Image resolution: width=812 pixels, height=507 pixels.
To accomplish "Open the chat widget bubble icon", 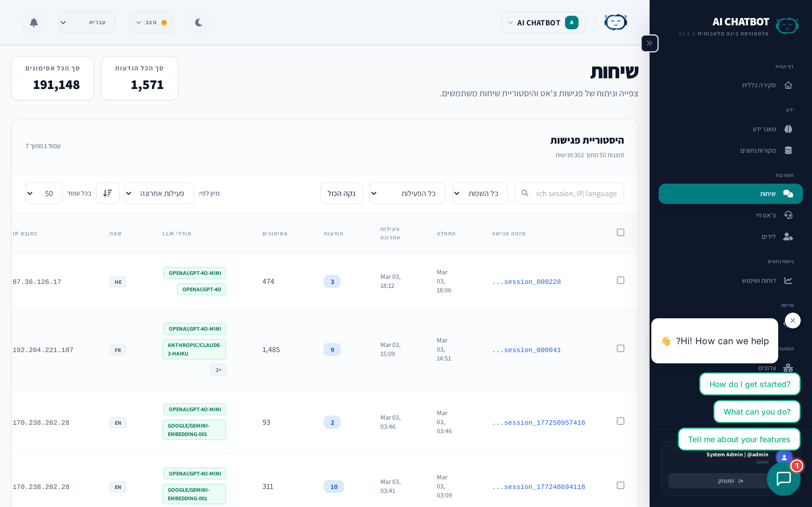I will click(784, 478).
